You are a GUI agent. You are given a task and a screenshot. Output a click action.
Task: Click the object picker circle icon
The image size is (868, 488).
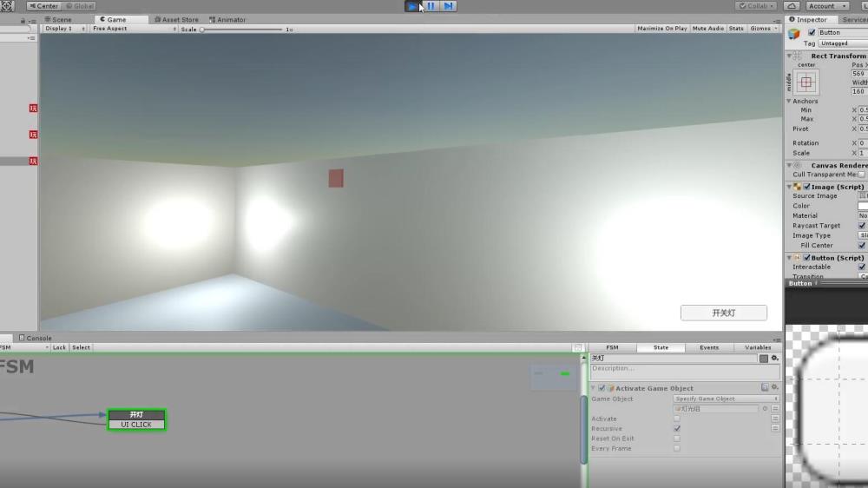coord(765,409)
